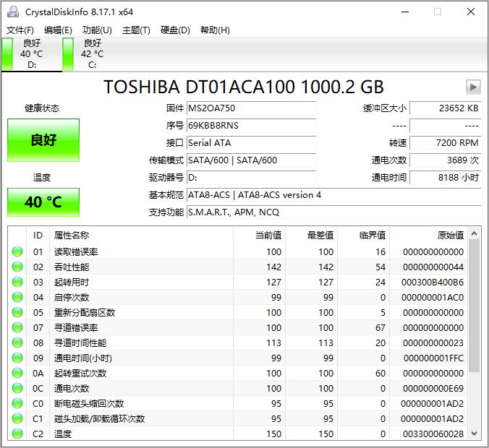Open the 编辑(E) menu
Viewport: 489px width, 448px height.
point(58,30)
